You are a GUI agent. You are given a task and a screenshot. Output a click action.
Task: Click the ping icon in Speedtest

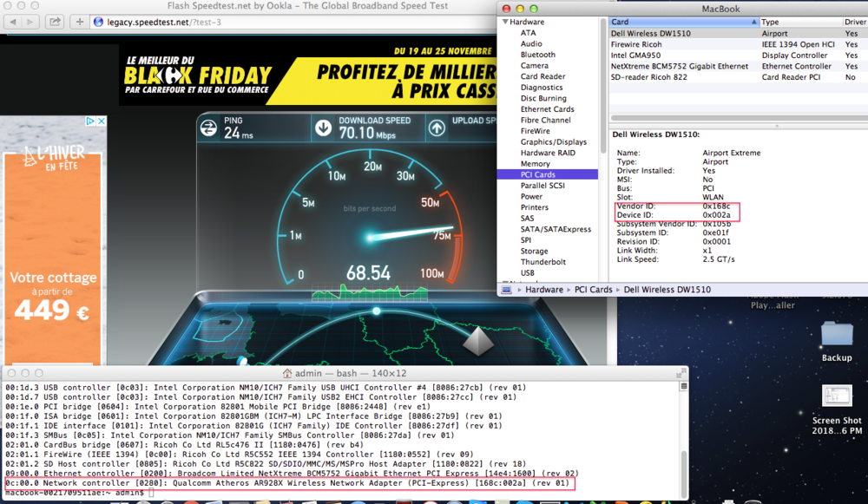(x=208, y=128)
